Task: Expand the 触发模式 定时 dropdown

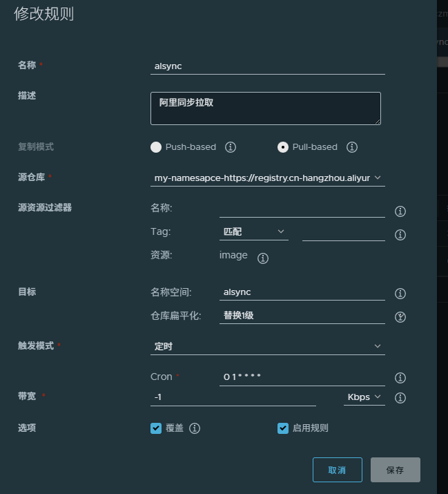Action: tap(267, 346)
